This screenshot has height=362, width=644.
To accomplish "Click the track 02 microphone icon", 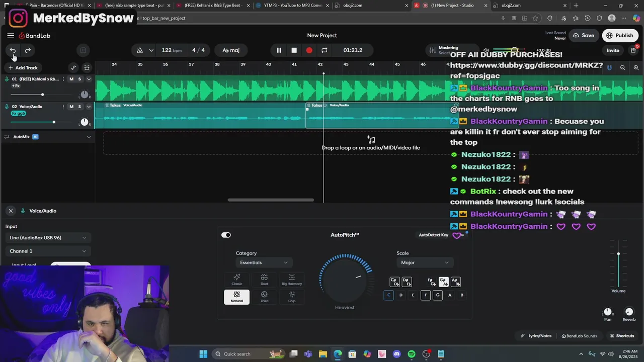I will click(x=7, y=107).
